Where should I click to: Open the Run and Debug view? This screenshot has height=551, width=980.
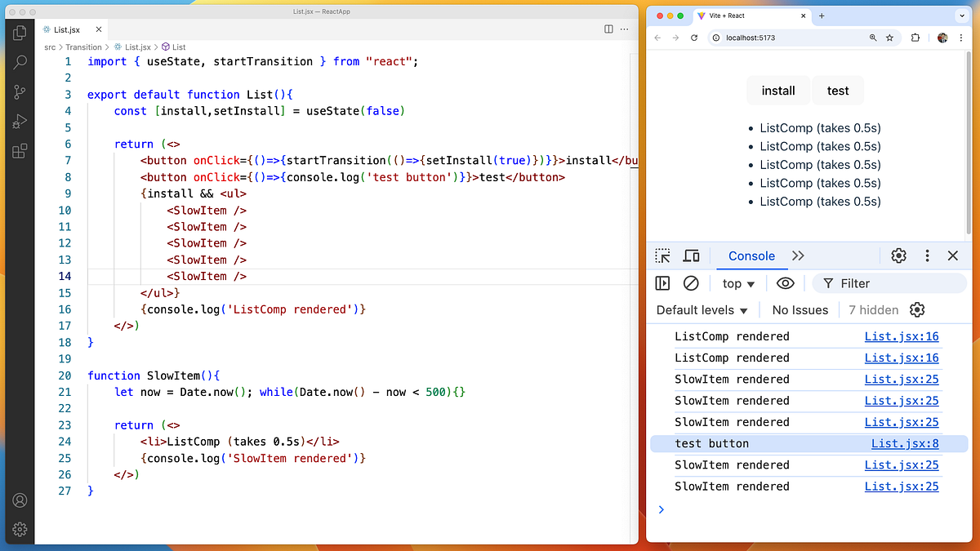(19, 121)
